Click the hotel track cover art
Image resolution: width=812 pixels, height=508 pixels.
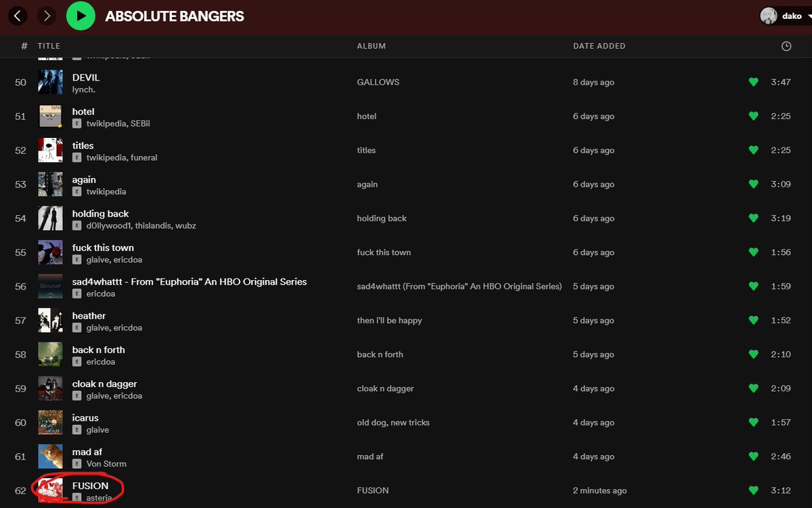point(50,116)
